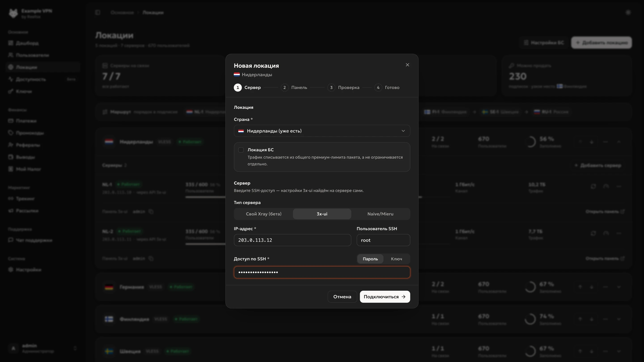Open Мой Налог in the background sidebar
Viewport: 644px width, 362px height.
coord(42,169)
